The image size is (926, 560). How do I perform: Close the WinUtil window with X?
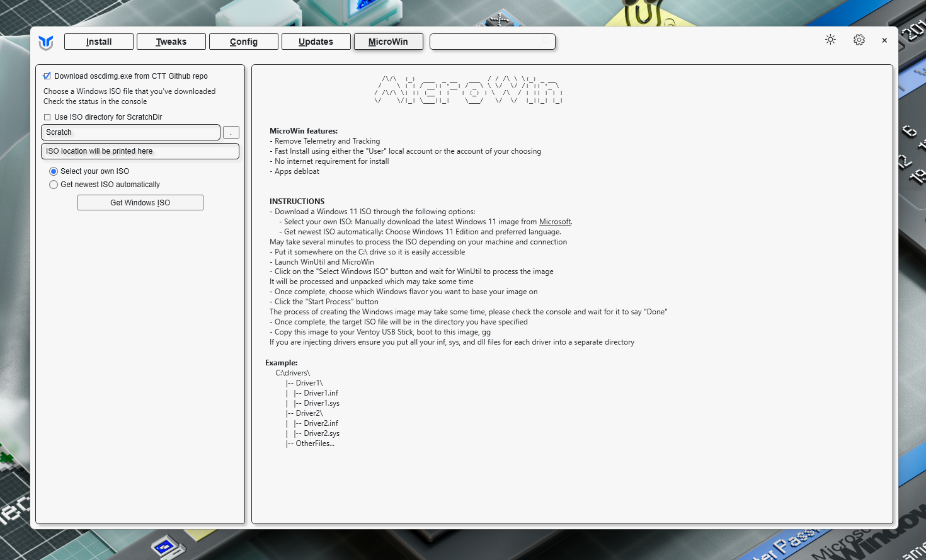[884, 40]
